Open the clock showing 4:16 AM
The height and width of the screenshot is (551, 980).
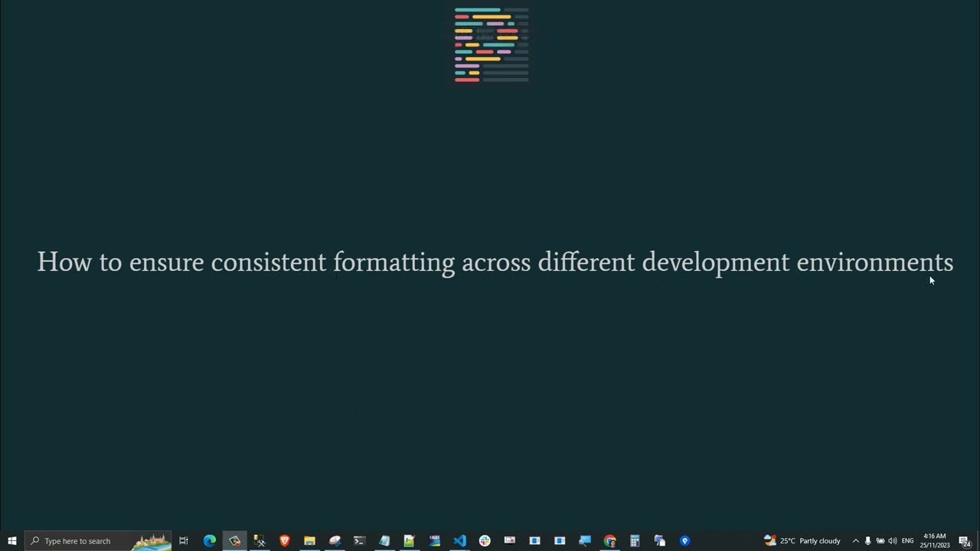(x=935, y=541)
